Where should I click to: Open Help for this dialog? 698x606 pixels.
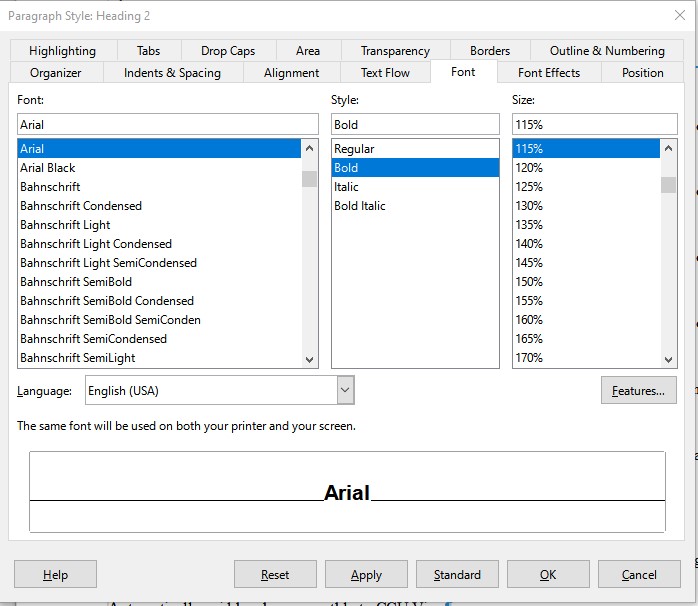pyautogui.click(x=55, y=575)
